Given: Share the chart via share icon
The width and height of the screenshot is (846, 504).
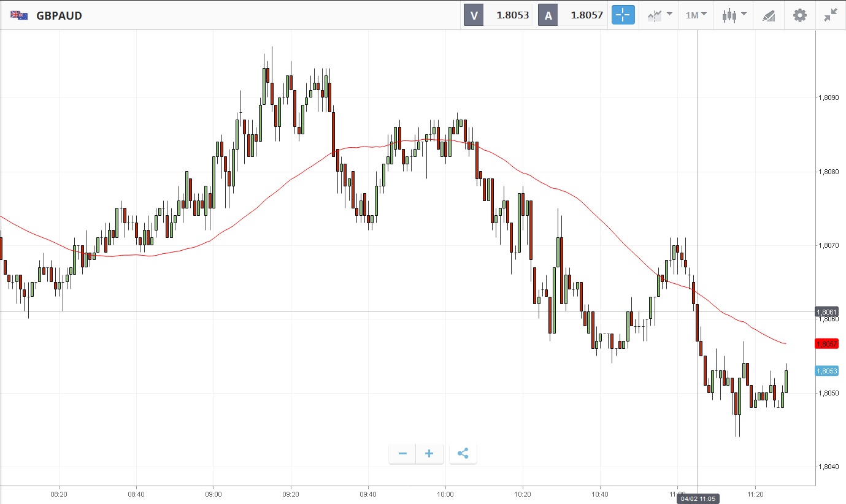Looking at the screenshot, I should 463,454.
